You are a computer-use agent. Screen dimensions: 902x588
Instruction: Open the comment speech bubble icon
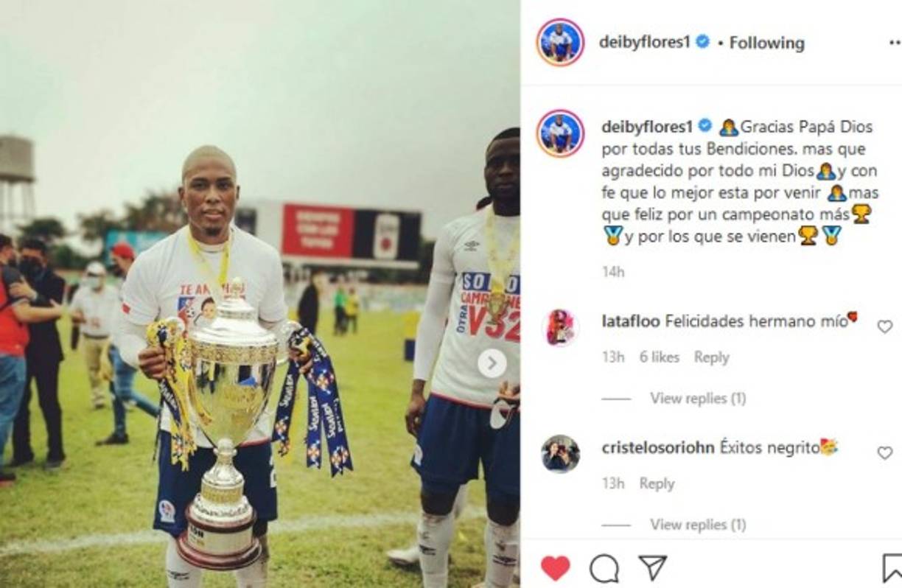[604, 568]
